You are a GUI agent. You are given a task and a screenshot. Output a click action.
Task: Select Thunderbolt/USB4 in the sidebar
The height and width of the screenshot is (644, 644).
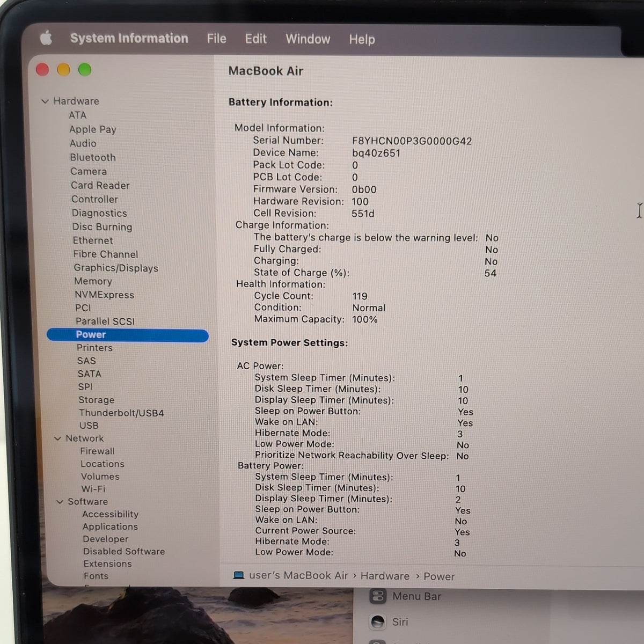pyautogui.click(x=121, y=413)
